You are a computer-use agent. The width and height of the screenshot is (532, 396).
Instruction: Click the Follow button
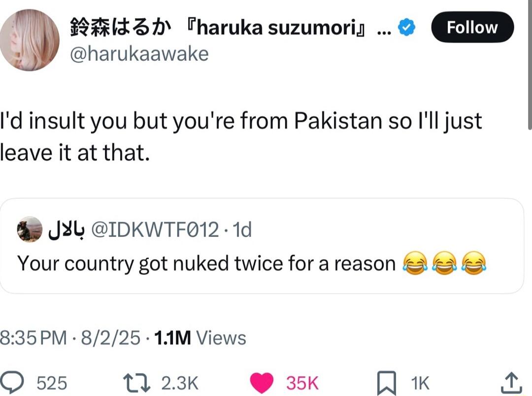(x=472, y=27)
